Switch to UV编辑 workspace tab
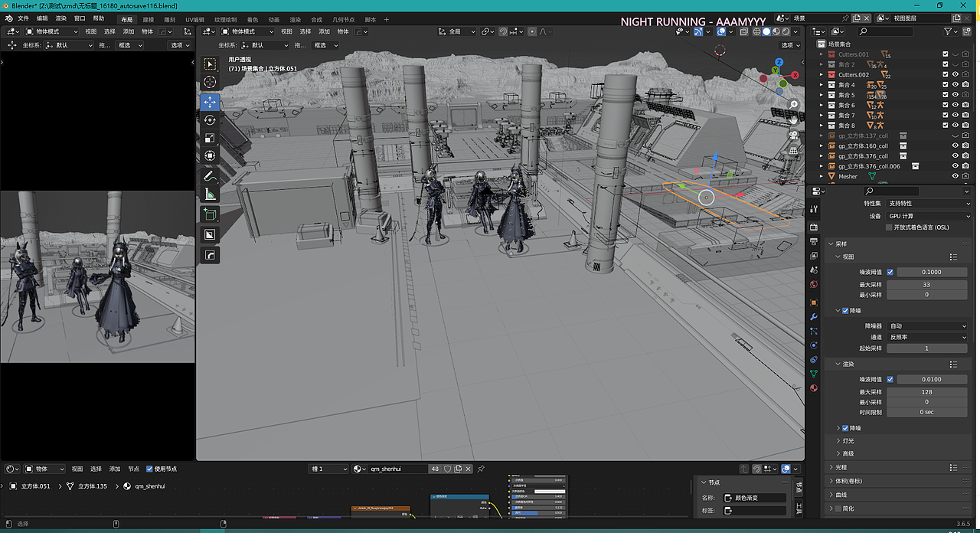This screenshot has width=980, height=533. (194, 19)
